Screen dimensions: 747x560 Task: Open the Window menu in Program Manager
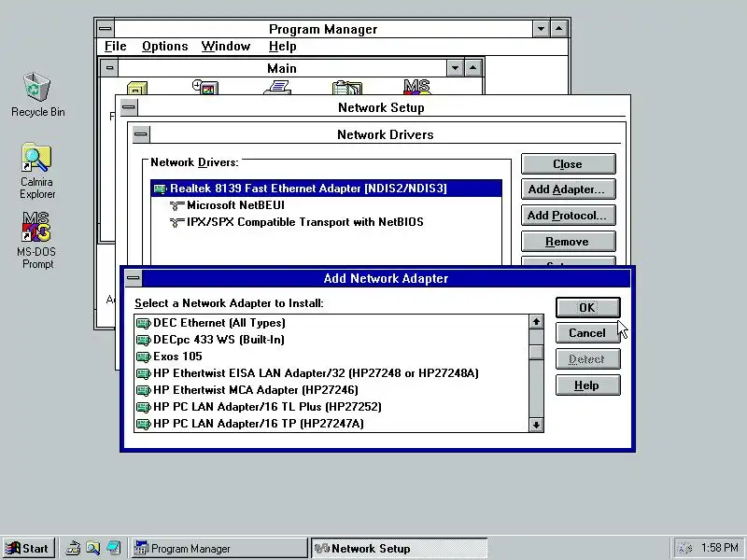tap(226, 46)
